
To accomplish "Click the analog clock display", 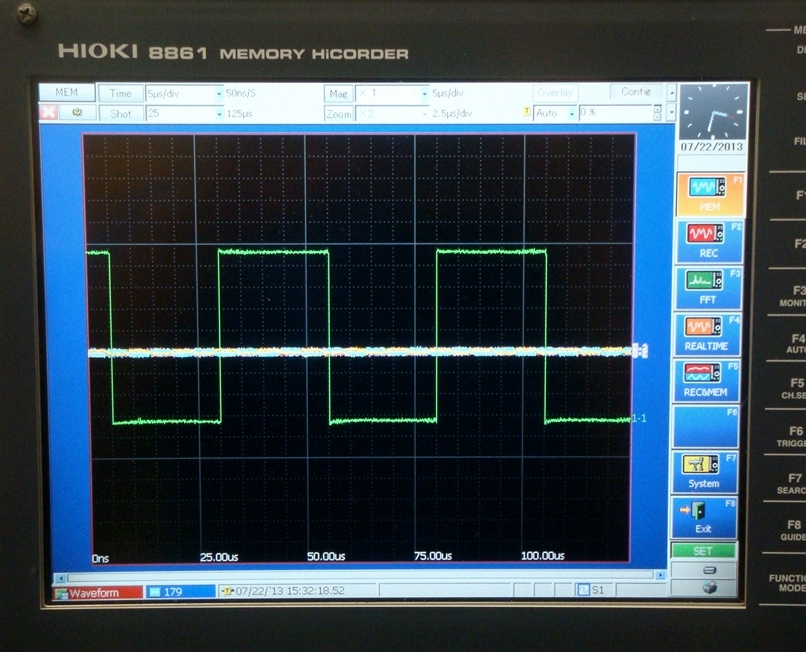I will [x=712, y=112].
